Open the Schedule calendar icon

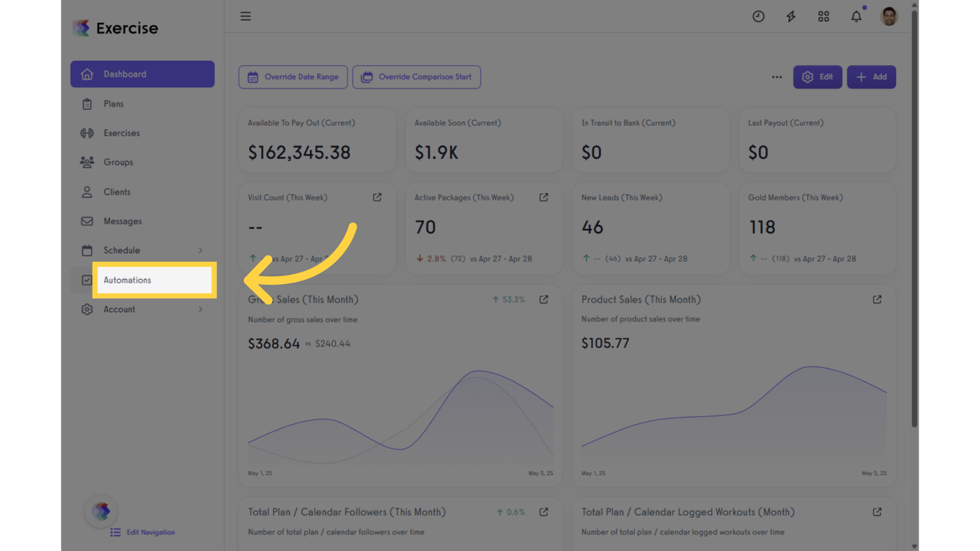86,250
